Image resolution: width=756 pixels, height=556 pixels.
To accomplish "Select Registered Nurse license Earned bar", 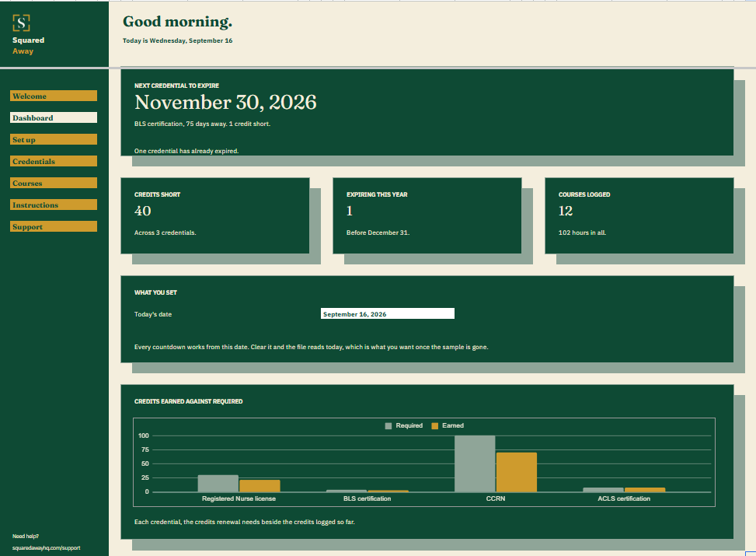I will (260, 485).
